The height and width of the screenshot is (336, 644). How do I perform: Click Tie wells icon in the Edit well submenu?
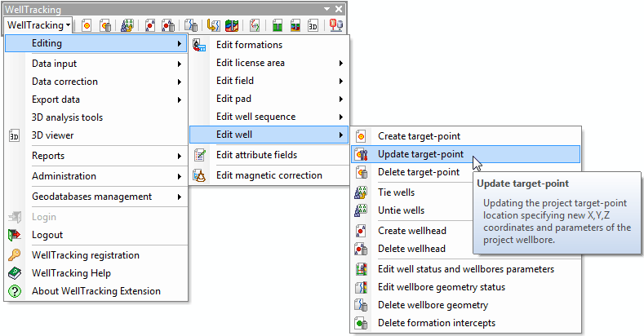tap(361, 192)
